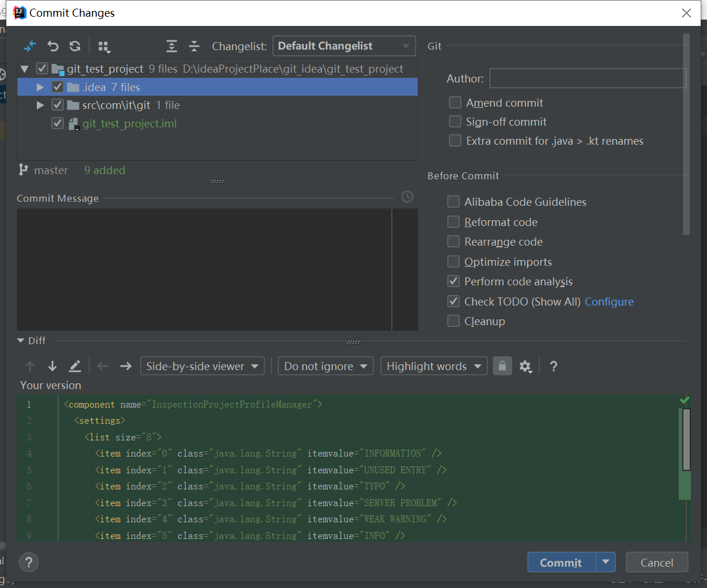Uncheck the git_test_project.iml checkbox

[x=58, y=123]
